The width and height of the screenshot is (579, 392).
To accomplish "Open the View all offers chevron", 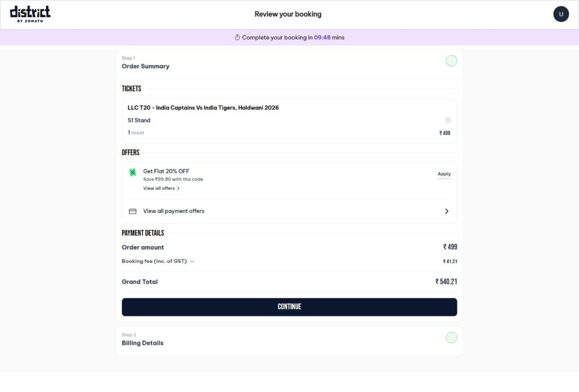I will 178,188.
